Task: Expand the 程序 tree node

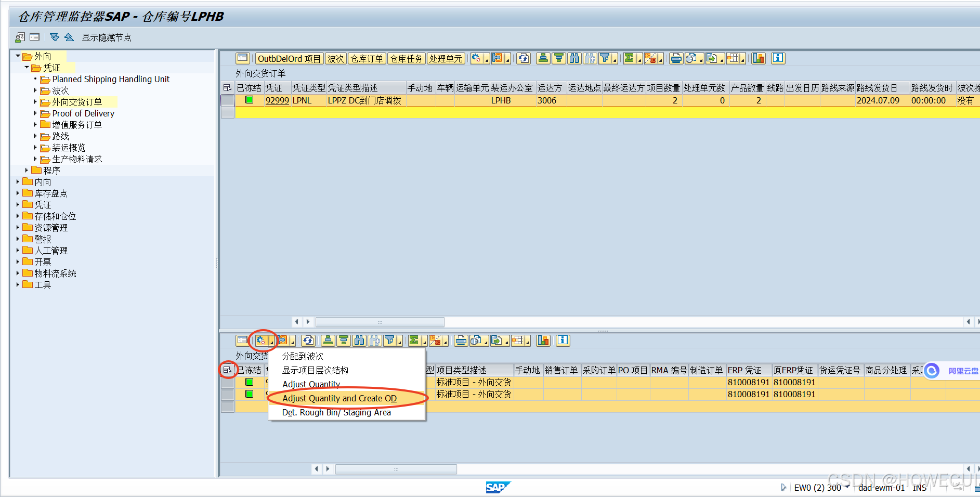Action: [27, 170]
